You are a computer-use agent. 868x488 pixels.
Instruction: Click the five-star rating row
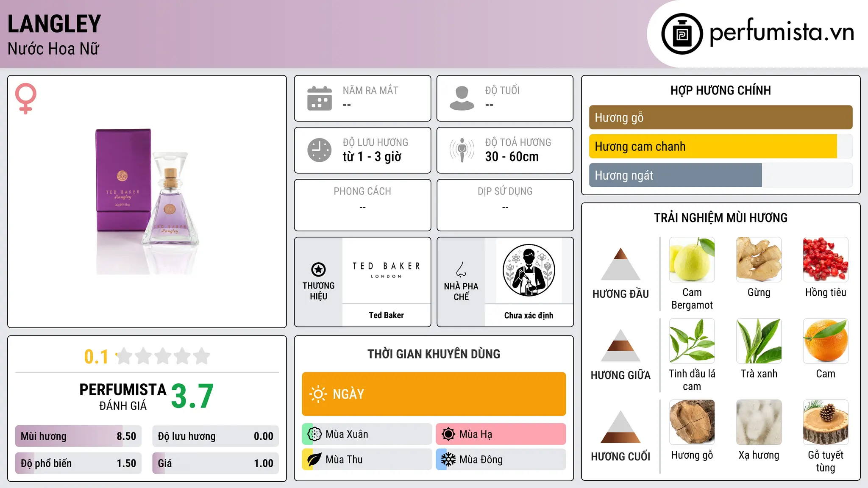pyautogui.click(x=163, y=356)
